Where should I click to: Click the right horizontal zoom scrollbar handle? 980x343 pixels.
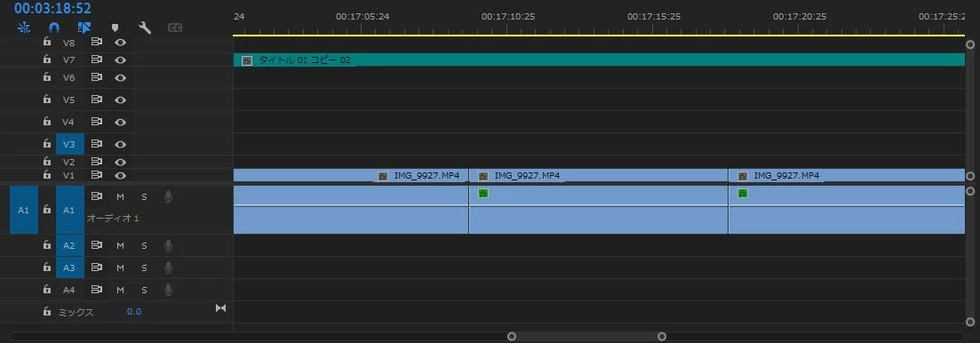tap(662, 337)
